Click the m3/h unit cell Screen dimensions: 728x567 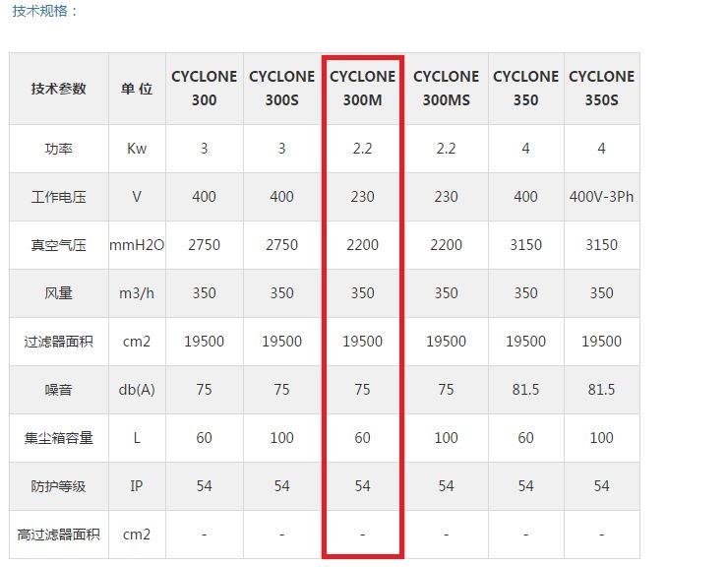click(137, 293)
